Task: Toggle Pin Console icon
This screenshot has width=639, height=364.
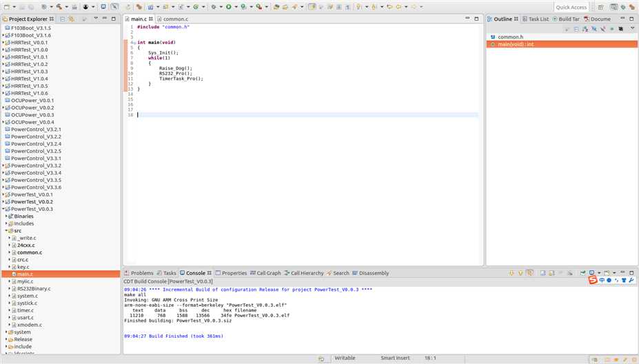Action: point(582,273)
